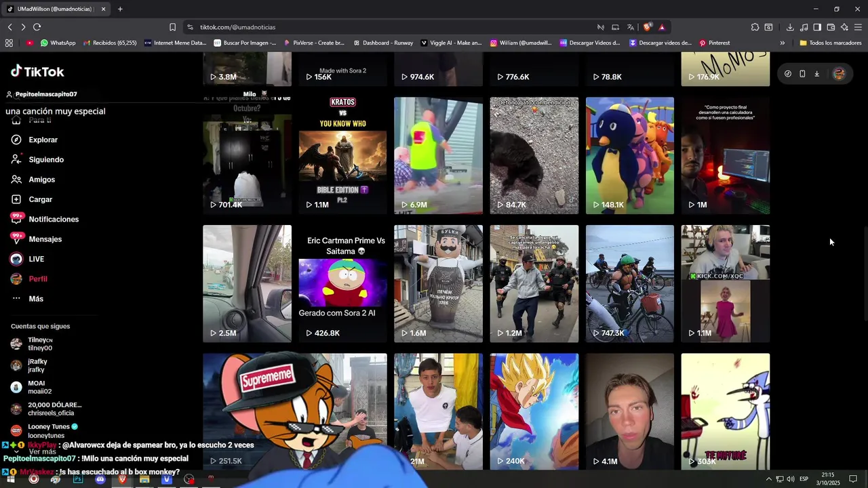The image size is (868, 488).
Task: Open the apps grid icon in bookmarks bar
Action: (9, 43)
